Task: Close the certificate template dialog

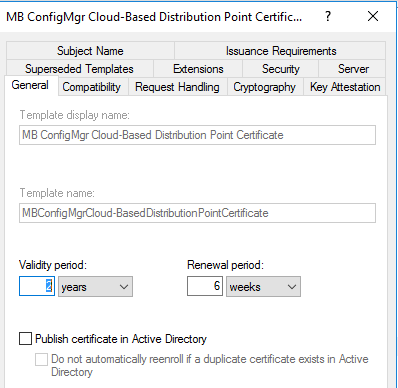Action: tap(373, 16)
